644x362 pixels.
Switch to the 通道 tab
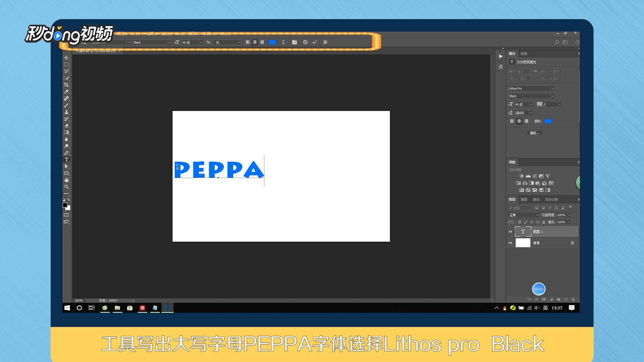[524, 200]
